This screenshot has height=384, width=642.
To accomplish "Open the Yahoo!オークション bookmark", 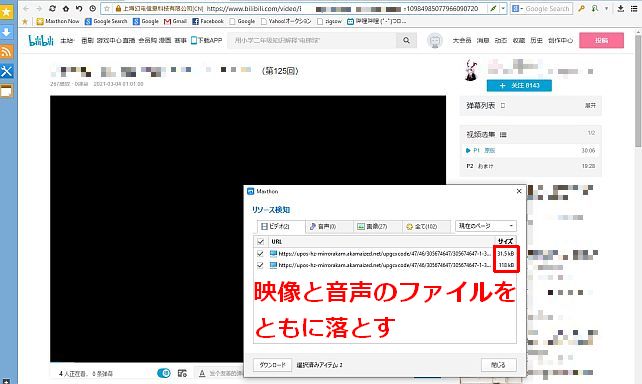I will pos(286,21).
